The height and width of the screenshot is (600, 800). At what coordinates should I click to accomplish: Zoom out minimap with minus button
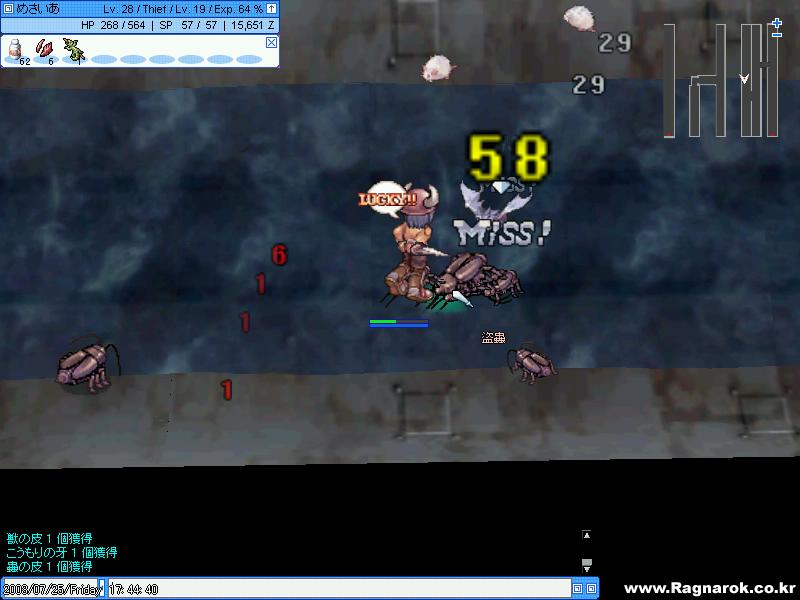click(777, 35)
